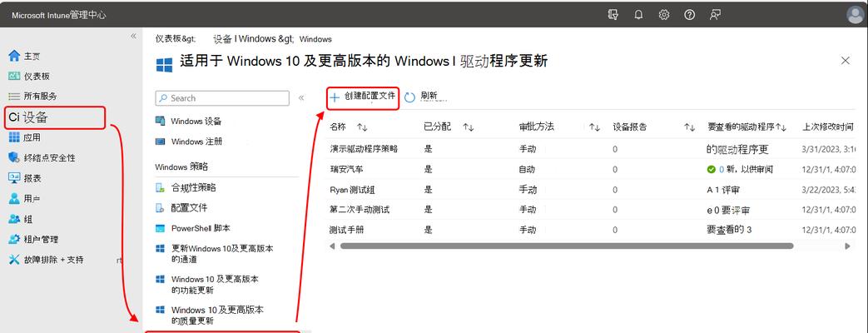Click 3/31/2023 modified date cell
Screen dimensions: 868x333
point(828,149)
